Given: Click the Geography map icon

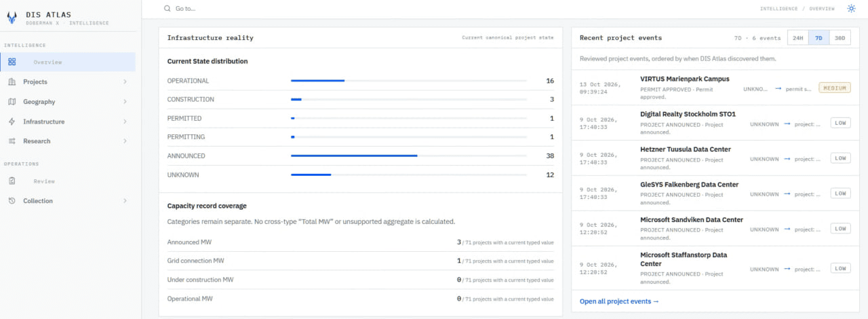Looking at the screenshot, I should click(12, 102).
